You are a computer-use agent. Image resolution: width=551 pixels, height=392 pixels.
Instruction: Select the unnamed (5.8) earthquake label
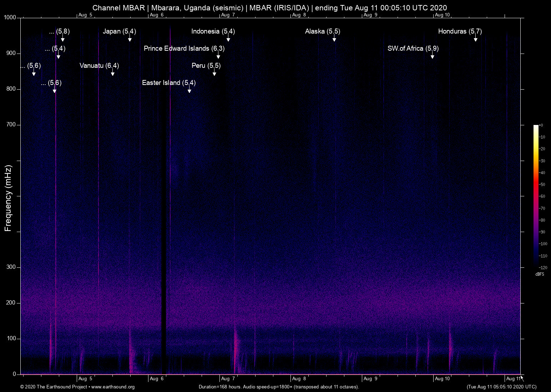[x=60, y=31]
